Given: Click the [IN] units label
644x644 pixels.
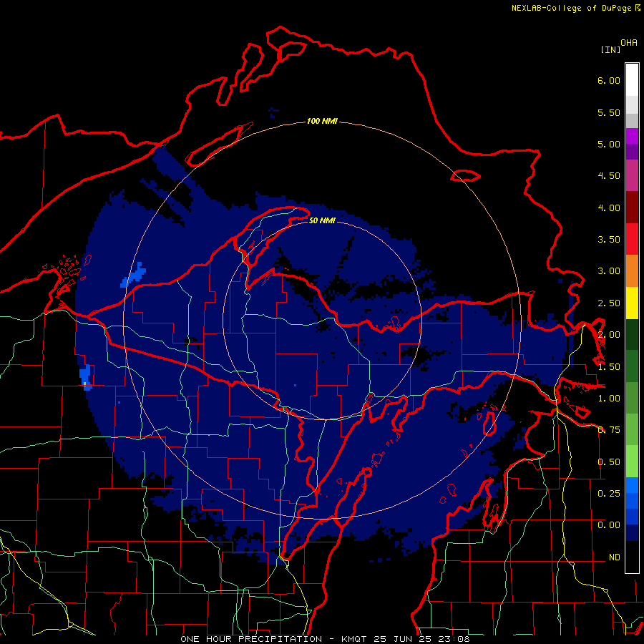Looking at the screenshot, I should pyautogui.click(x=610, y=49).
